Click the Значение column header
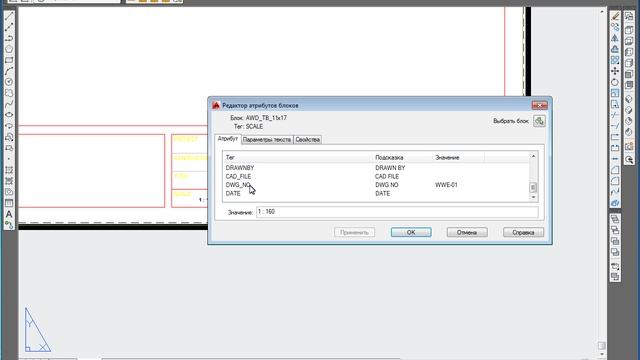This screenshot has width=640, height=360. point(458,157)
